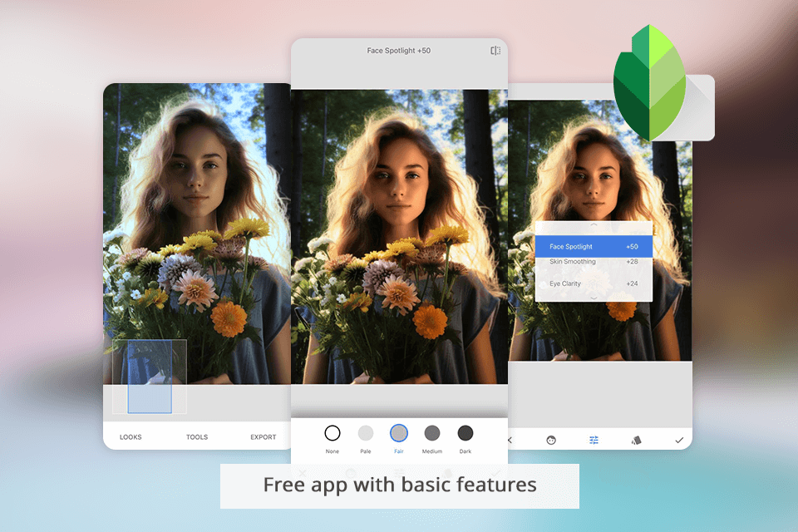Viewport: 798px width, 532px height.
Task: Toggle the compare before/after icon
Action: pos(495,51)
